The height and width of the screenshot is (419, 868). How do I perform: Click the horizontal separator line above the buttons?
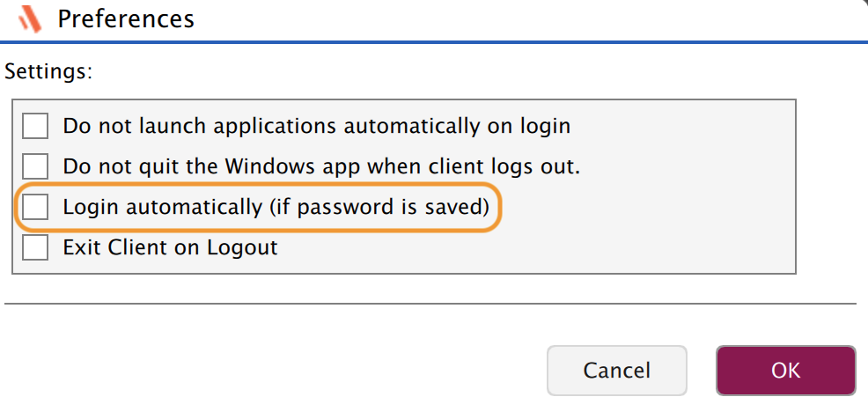(430, 304)
